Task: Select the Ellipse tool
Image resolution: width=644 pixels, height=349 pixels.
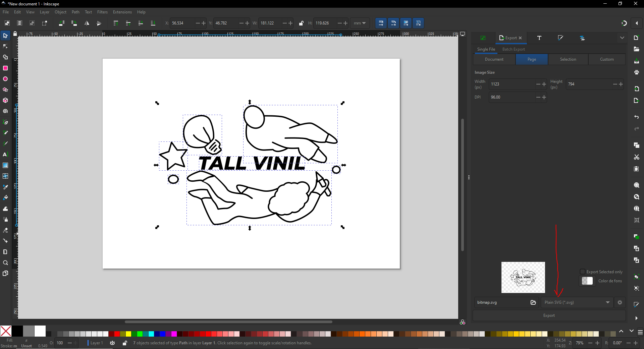Action: [x=5, y=79]
